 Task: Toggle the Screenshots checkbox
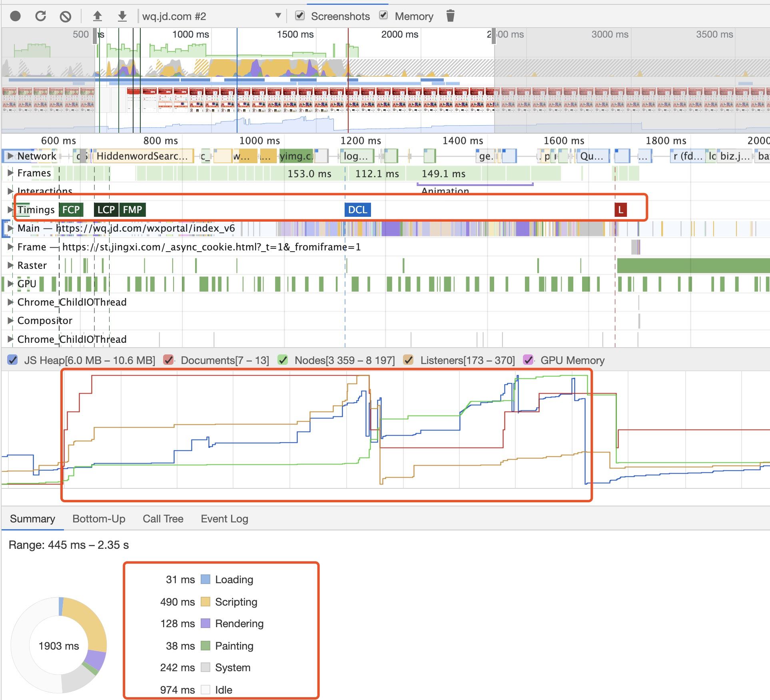point(300,16)
